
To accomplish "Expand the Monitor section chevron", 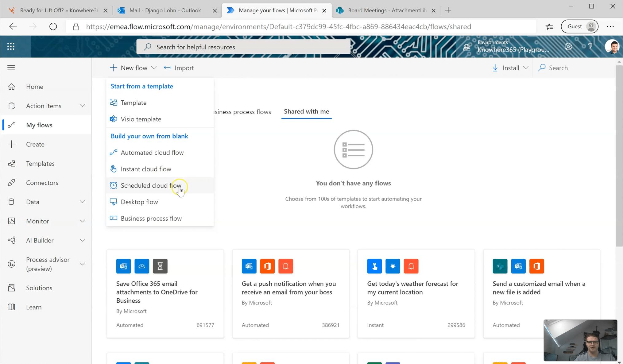I will coord(82,221).
